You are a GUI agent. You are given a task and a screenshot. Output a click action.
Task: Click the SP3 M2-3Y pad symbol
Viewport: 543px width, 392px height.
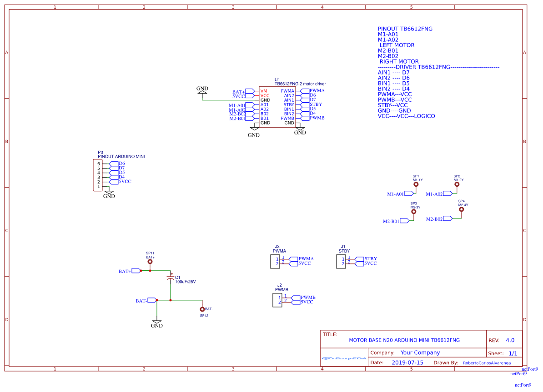coord(413,212)
